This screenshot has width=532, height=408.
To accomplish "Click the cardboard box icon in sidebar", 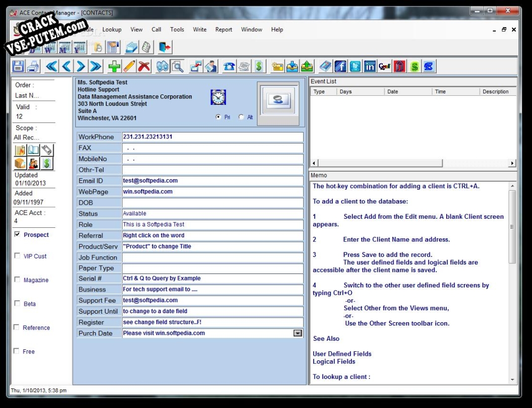I will [20, 164].
